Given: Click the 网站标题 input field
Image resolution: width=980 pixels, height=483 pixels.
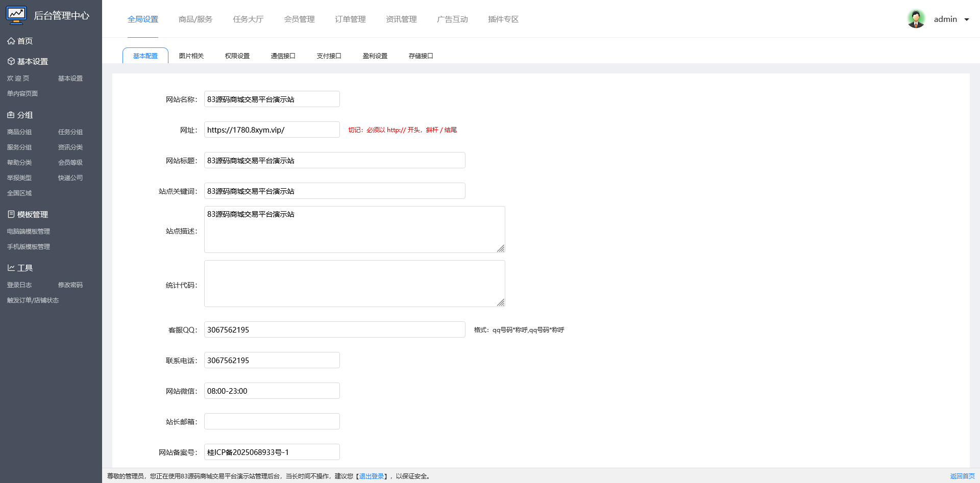Looking at the screenshot, I should click(335, 160).
